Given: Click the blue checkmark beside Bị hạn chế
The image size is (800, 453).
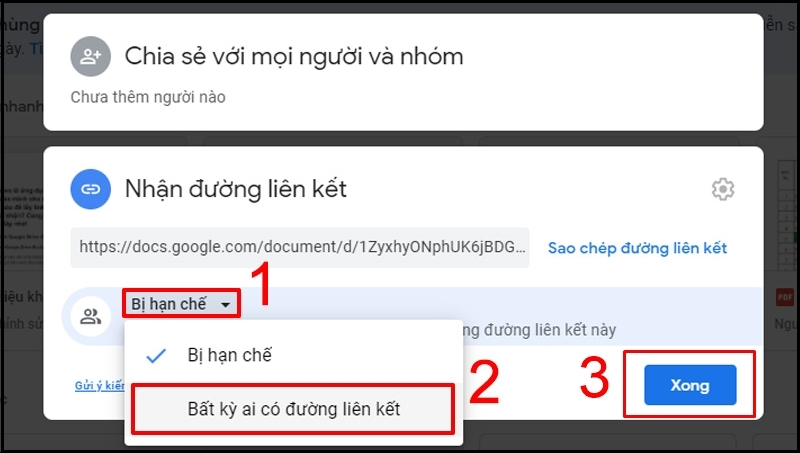Looking at the screenshot, I should coord(156,356).
